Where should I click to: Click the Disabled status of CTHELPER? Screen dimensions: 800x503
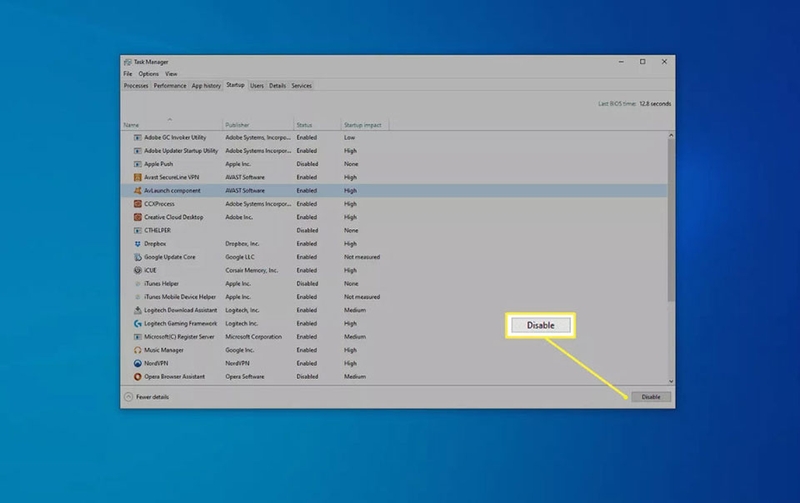307,230
